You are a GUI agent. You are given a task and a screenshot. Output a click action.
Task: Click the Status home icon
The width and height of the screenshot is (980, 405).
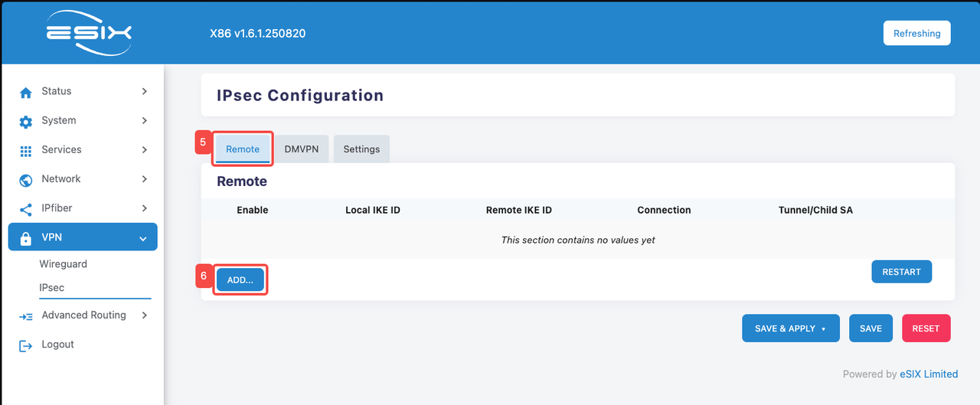pos(26,92)
